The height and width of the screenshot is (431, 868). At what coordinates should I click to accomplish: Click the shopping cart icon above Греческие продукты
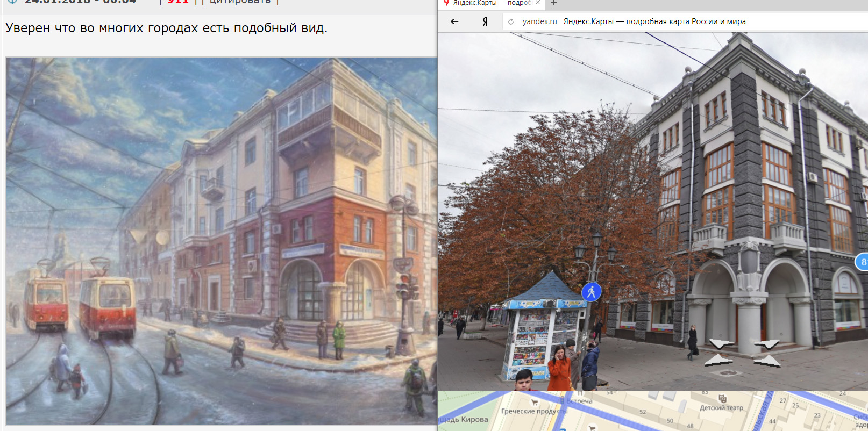[534, 402]
